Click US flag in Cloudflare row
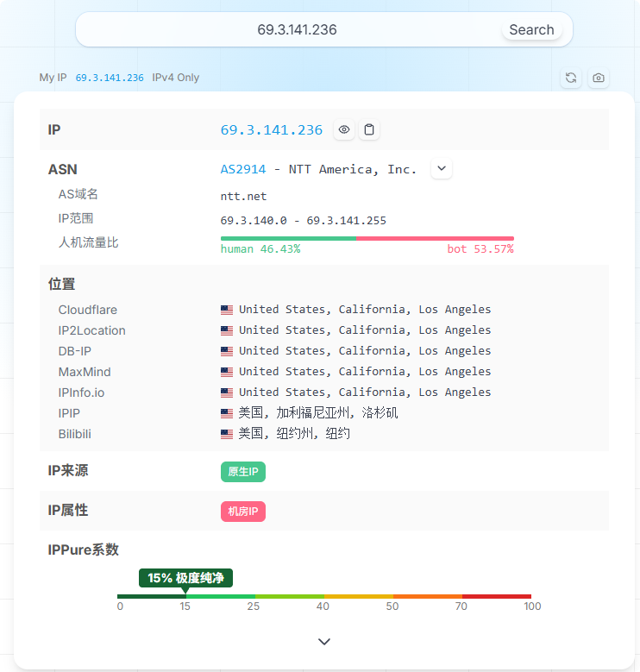The height and width of the screenshot is (672, 640). coord(227,310)
